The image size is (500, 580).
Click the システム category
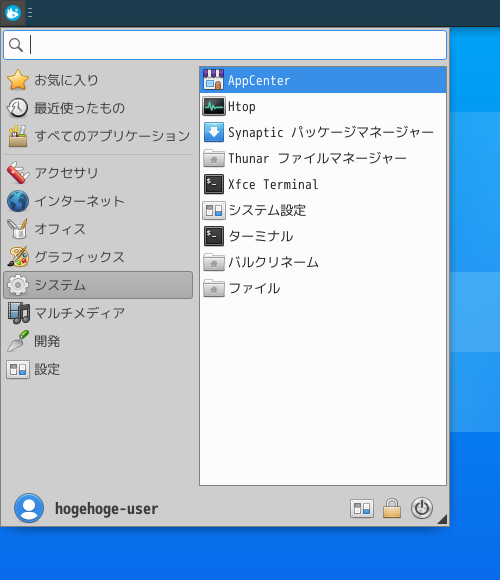pyautogui.click(x=98, y=285)
